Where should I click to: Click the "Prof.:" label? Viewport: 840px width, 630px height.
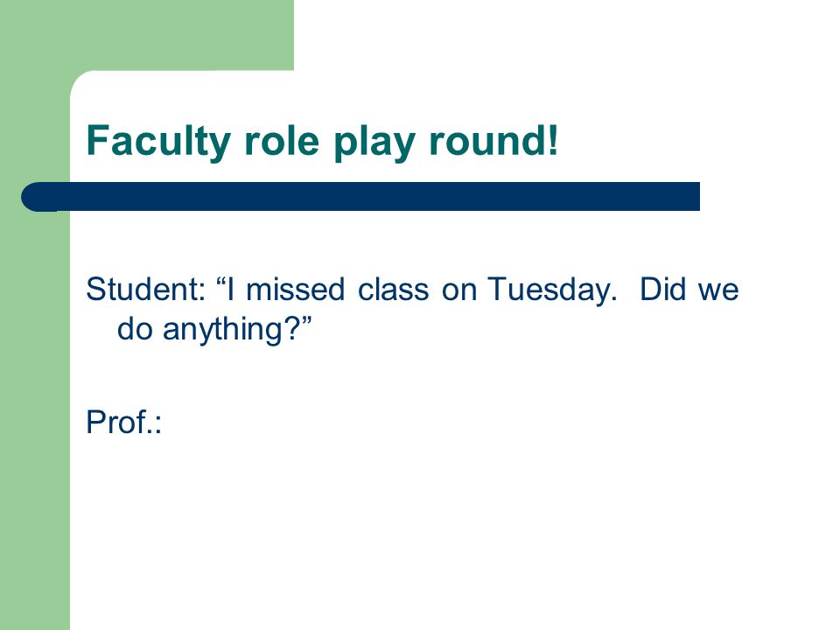click(123, 422)
